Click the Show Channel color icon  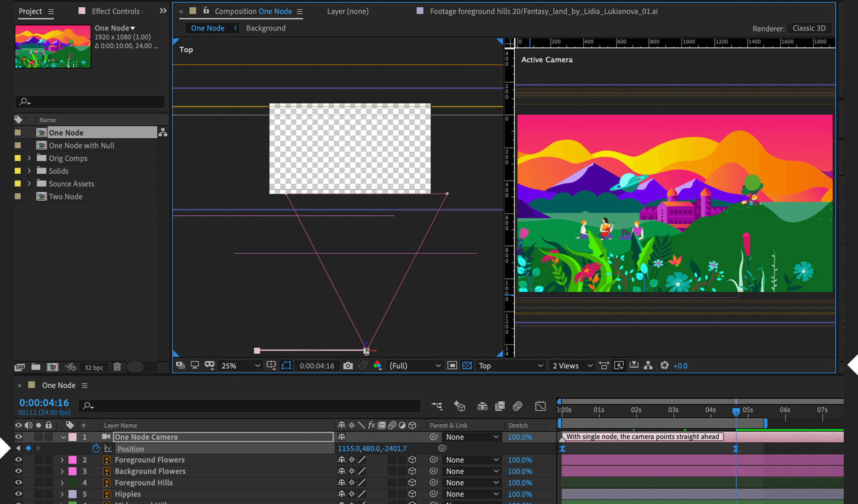click(x=378, y=366)
